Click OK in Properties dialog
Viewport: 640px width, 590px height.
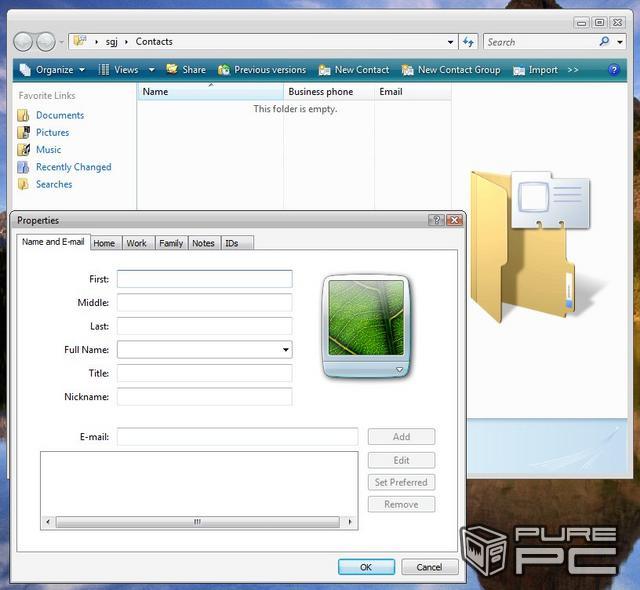tap(366, 567)
